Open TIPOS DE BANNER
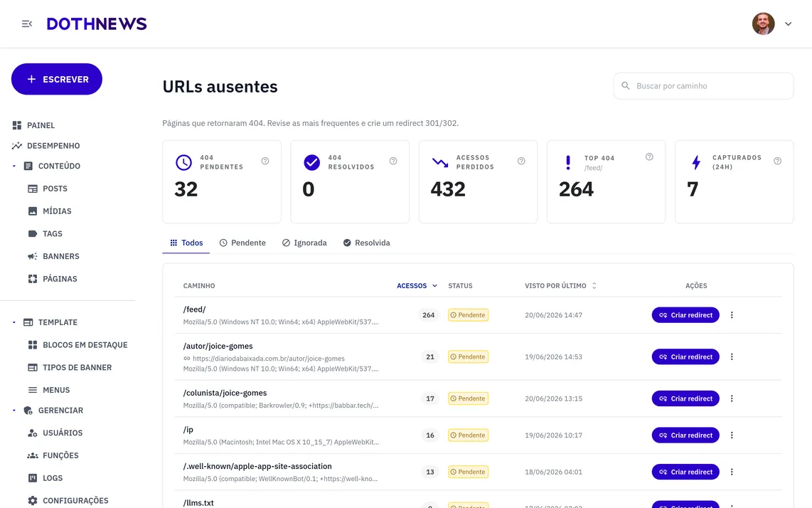The width and height of the screenshot is (812, 508). click(x=70, y=368)
